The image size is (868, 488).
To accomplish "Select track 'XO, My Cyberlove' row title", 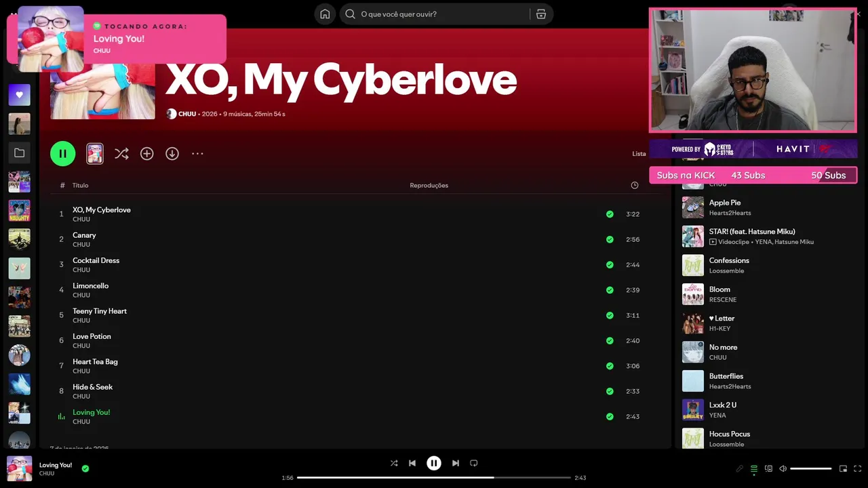I will coord(102,210).
